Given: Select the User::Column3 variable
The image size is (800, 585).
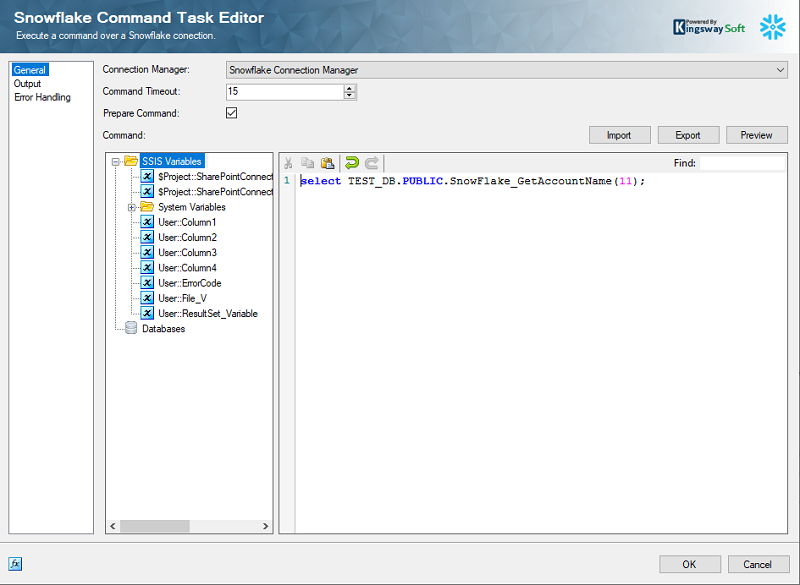Looking at the screenshot, I should tap(188, 253).
